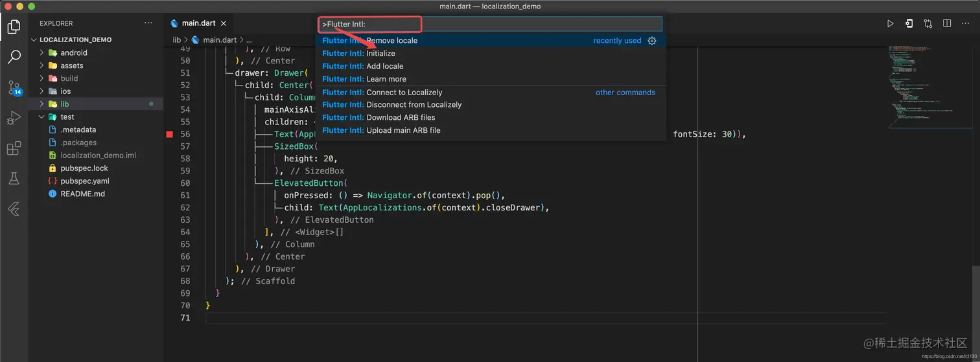Open the Extensions view
The image size is (980, 362).
click(x=14, y=149)
